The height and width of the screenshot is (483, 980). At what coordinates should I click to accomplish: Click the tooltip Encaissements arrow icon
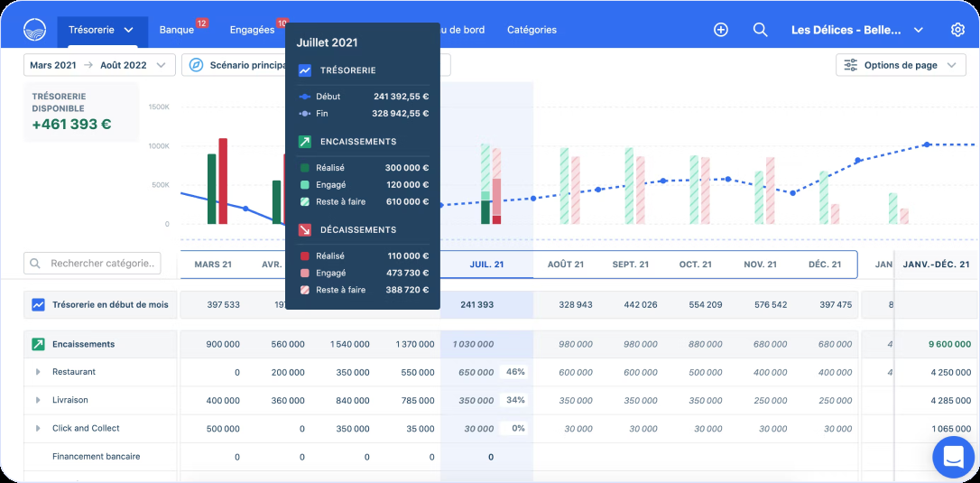click(305, 142)
